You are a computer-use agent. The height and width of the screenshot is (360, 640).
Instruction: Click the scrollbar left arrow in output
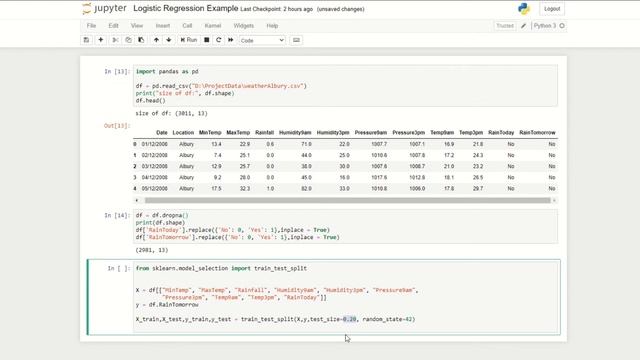pyautogui.click(x=137, y=200)
